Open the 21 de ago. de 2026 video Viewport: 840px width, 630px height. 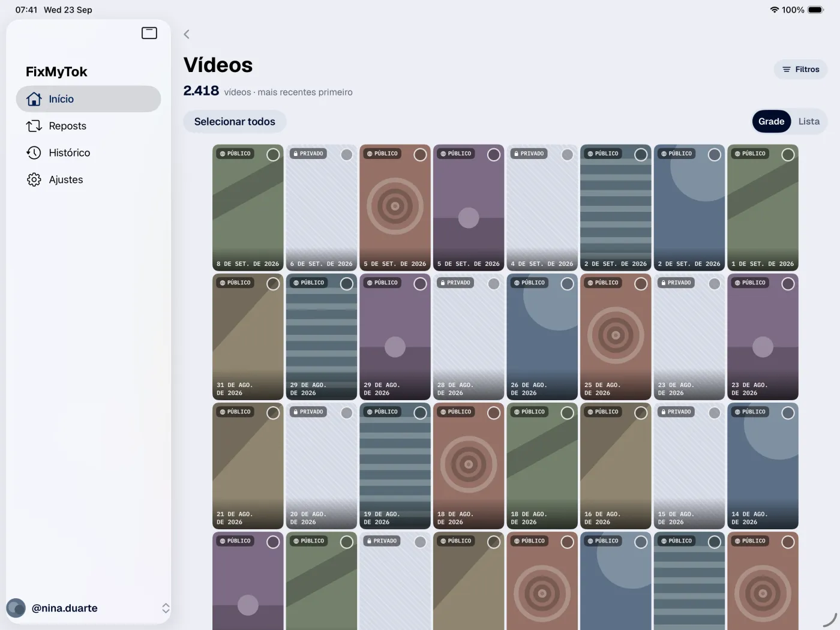point(248,466)
